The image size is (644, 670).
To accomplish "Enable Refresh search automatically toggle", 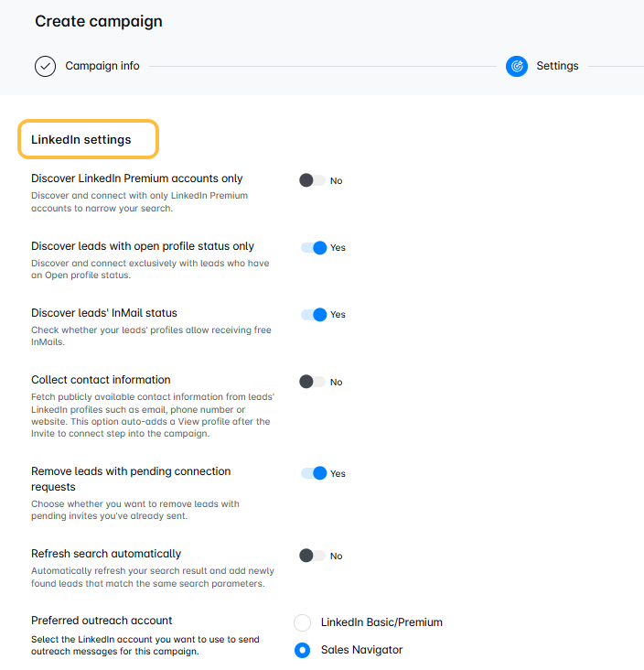I will coord(313,556).
